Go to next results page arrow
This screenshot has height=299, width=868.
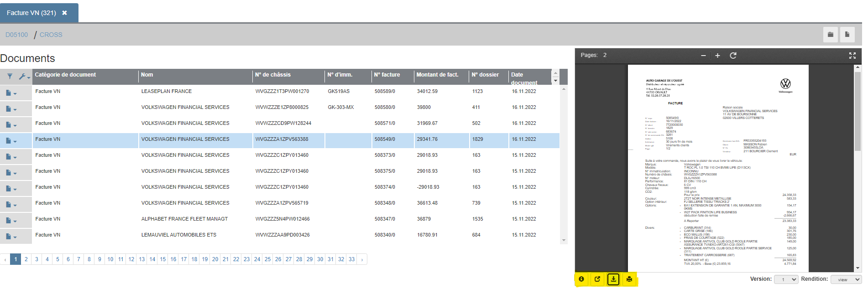tap(362, 259)
